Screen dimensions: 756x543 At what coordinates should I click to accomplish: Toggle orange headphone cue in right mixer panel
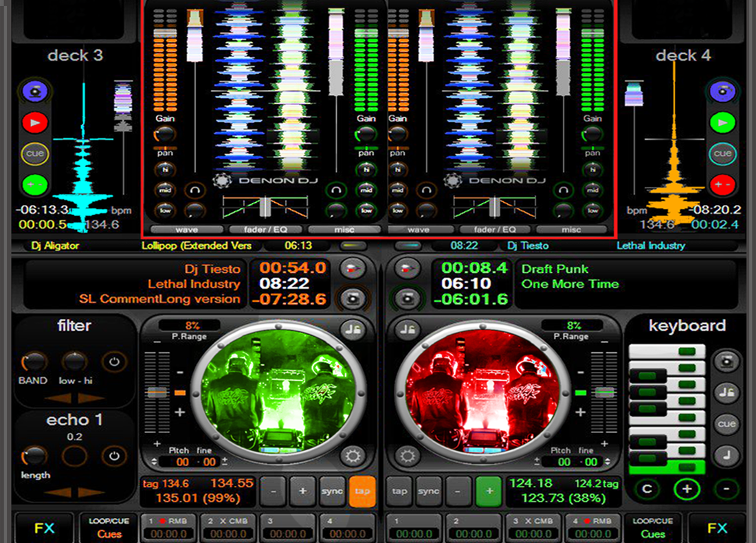tap(425, 190)
